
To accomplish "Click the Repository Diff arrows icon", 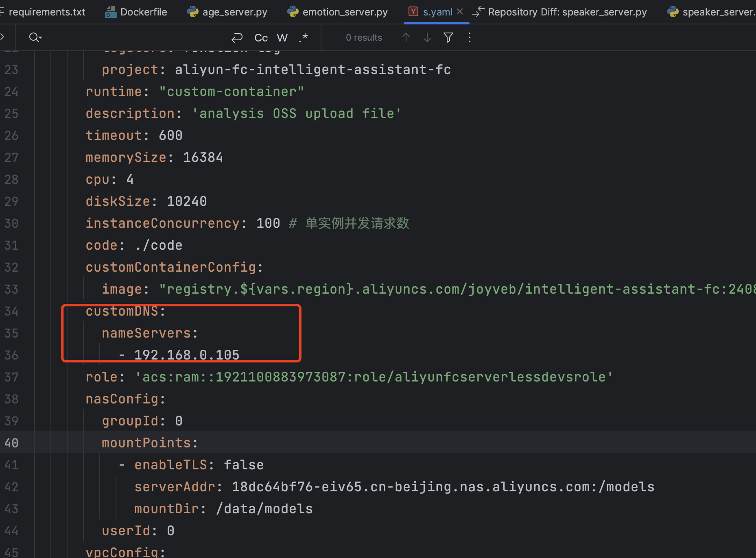I will click(x=478, y=12).
